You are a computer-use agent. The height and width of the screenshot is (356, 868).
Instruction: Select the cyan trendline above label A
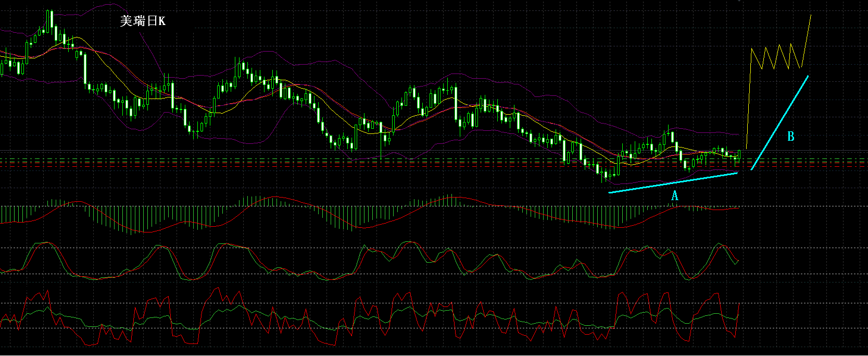pos(673,182)
